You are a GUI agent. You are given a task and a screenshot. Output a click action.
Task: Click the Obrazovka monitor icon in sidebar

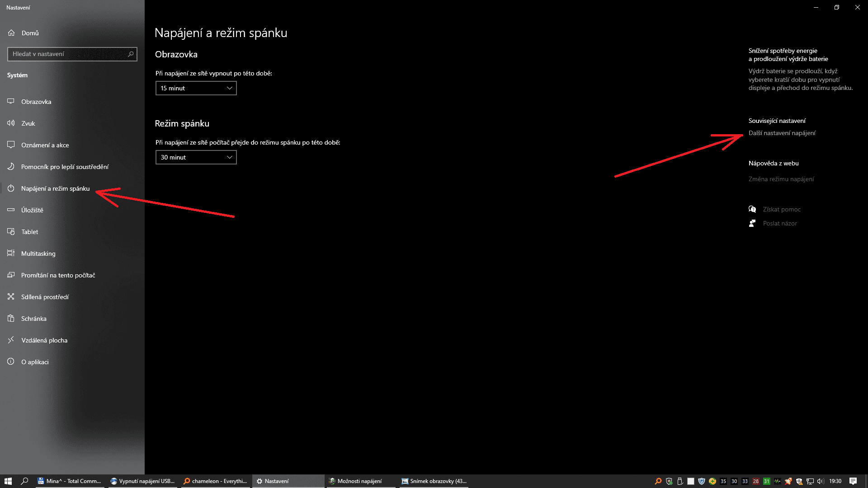pos(11,102)
